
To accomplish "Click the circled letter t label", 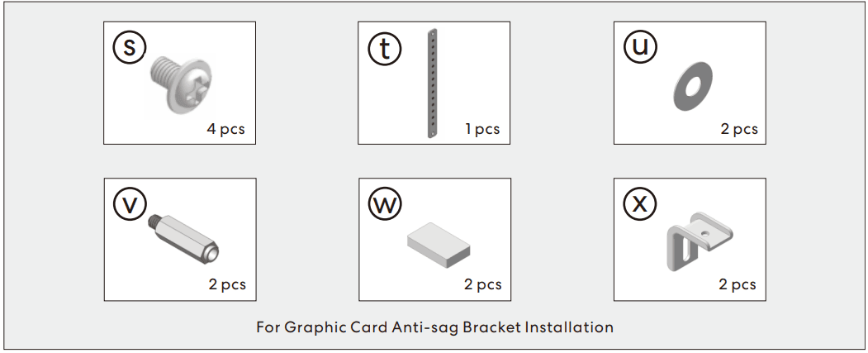I will pyautogui.click(x=384, y=48).
